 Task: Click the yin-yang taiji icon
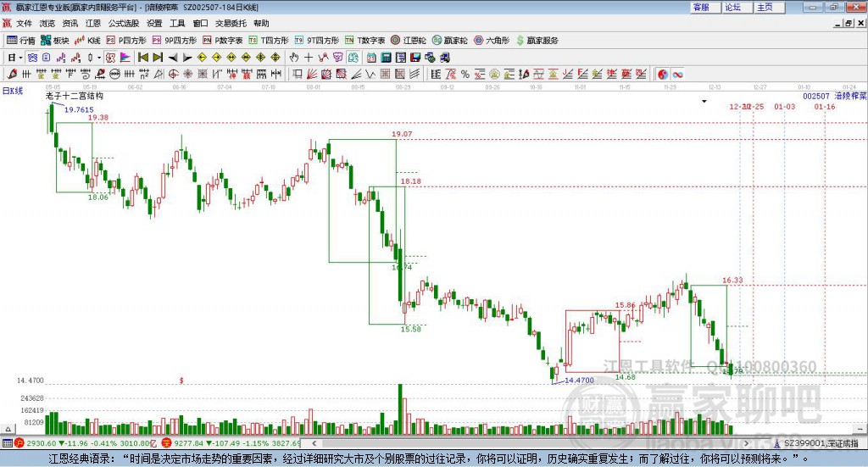point(663,74)
